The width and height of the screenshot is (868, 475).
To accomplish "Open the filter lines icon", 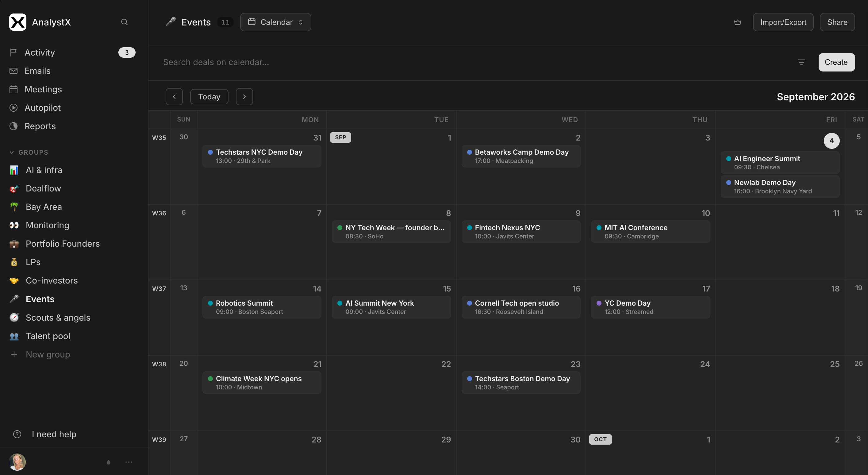I will pyautogui.click(x=801, y=62).
